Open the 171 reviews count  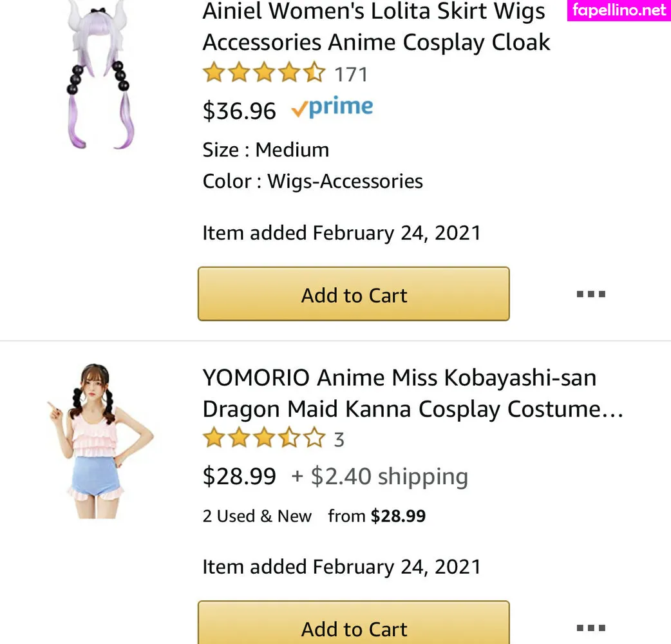tap(351, 75)
